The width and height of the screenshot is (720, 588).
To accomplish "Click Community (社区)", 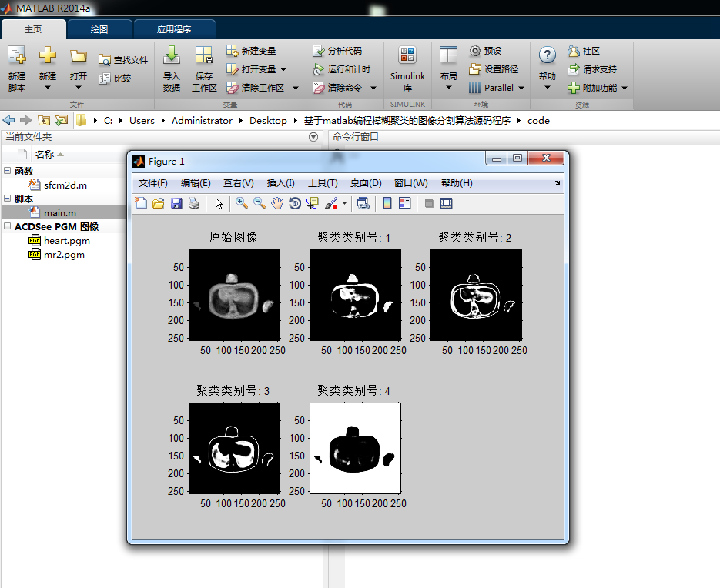I will click(584, 51).
